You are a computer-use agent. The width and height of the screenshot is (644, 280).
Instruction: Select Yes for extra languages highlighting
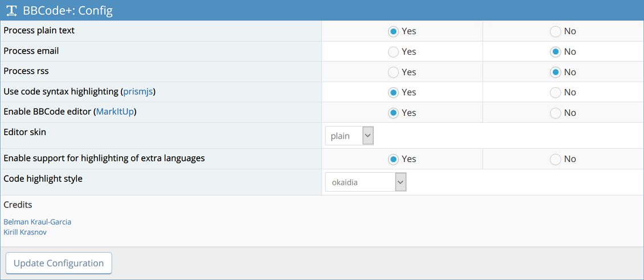[393, 159]
